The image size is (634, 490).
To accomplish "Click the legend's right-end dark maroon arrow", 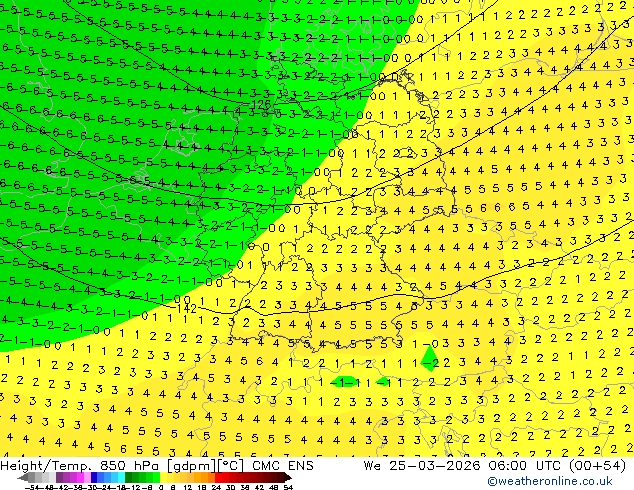I will click(288, 478).
